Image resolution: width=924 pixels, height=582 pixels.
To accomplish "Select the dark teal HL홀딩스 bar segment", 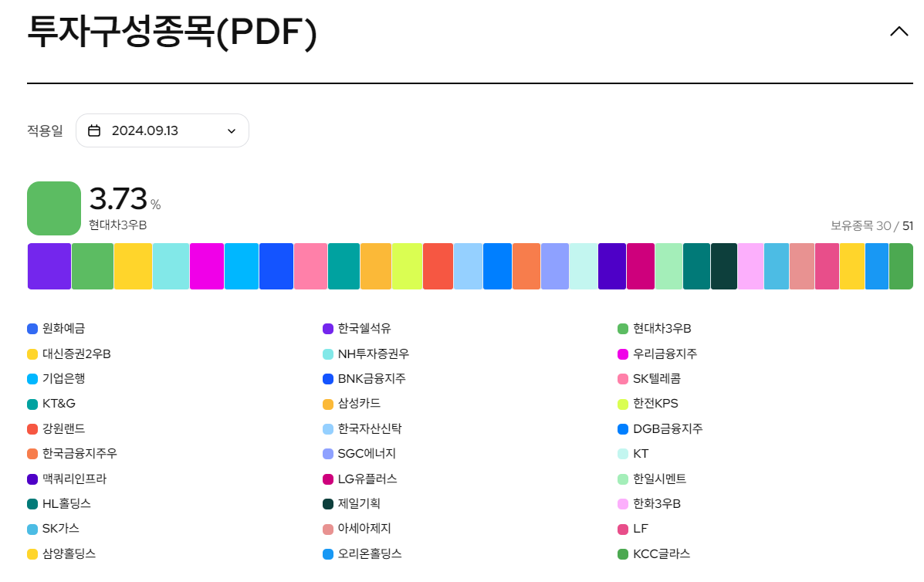I will pos(696,266).
